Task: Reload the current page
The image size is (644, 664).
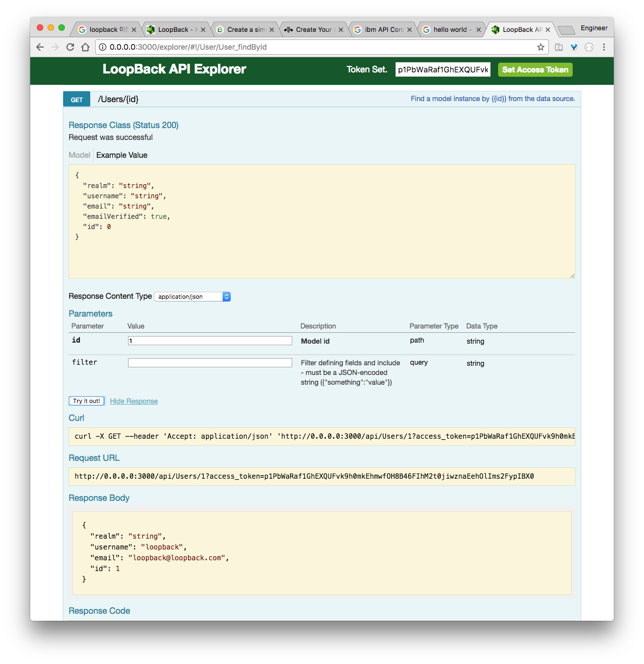Action: coord(70,47)
